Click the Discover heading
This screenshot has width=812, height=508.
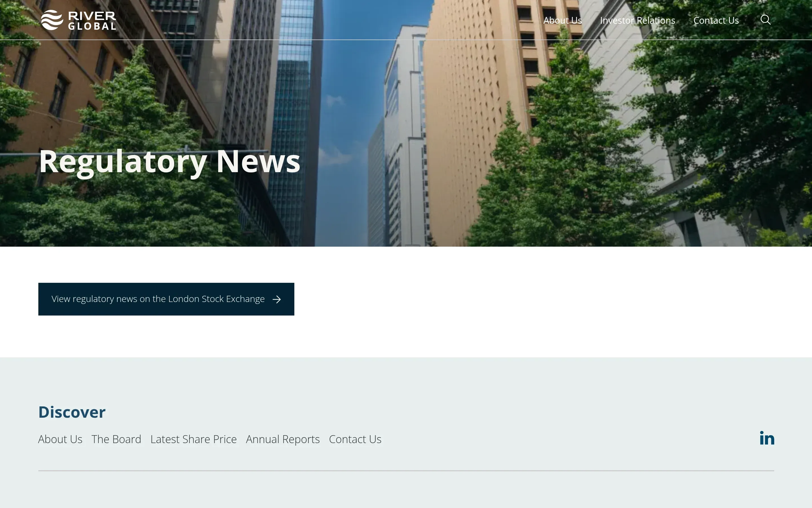[x=72, y=412]
